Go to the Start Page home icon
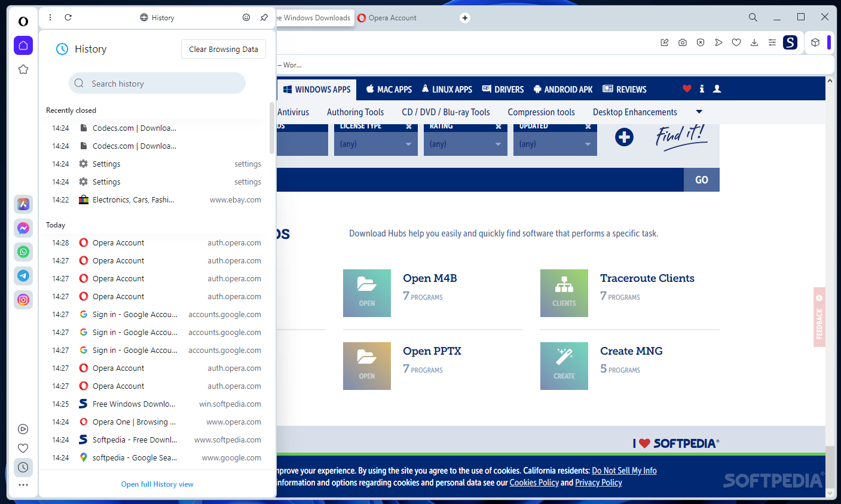This screenshot has height=504, width=841. (x=23, y=45)
